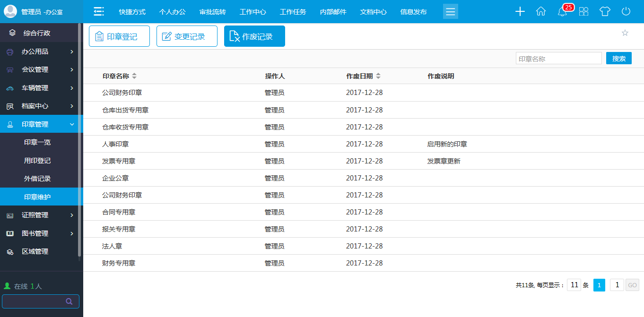Switch to the 变更记录 tab
Image resolution: width=644 pixels, height=317 pixels.
(x=187, y=35)
